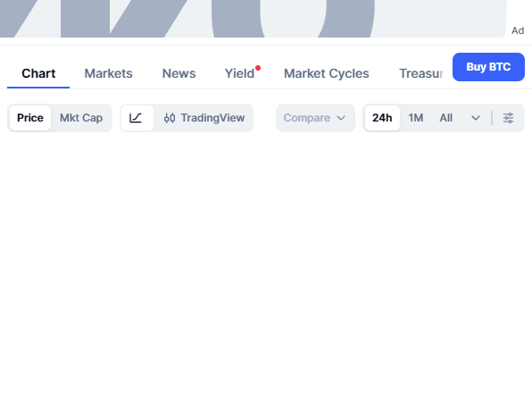The width and height of the screenshot is (532, 420).
Task: Switch to the line chart icon view
Action: coord(137,118)
